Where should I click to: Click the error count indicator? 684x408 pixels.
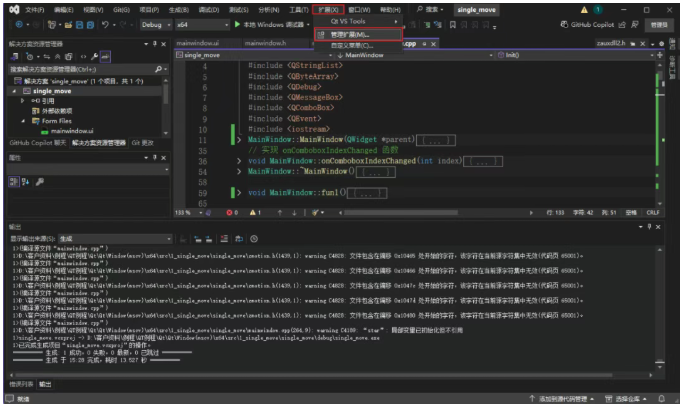coord(232,213)
